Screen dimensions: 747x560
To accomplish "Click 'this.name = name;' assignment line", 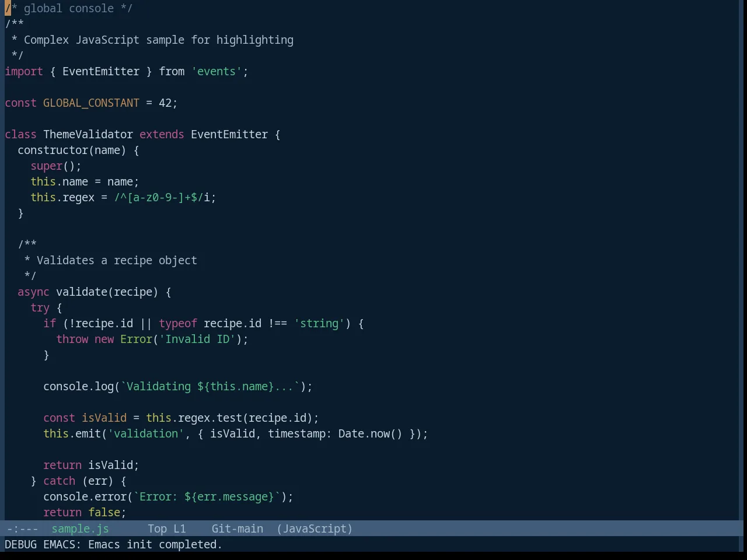I will pyautogui.click(x=85, y=181).
